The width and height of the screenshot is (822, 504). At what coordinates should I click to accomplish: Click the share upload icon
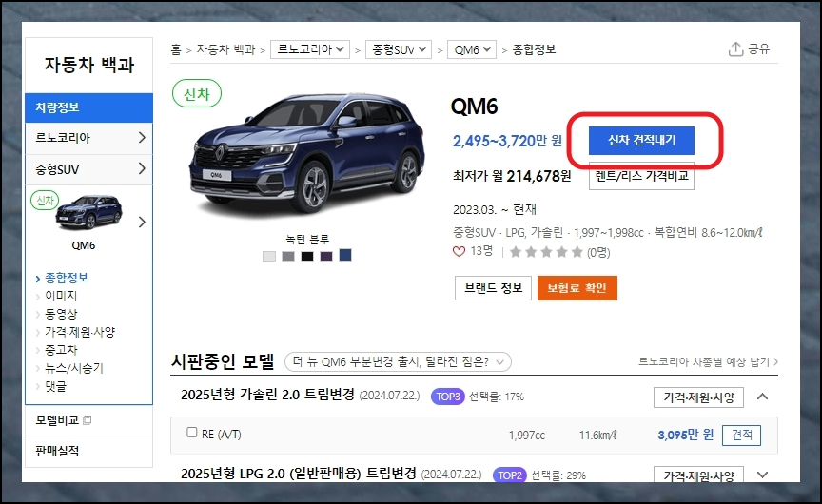(x=735, y=49)
